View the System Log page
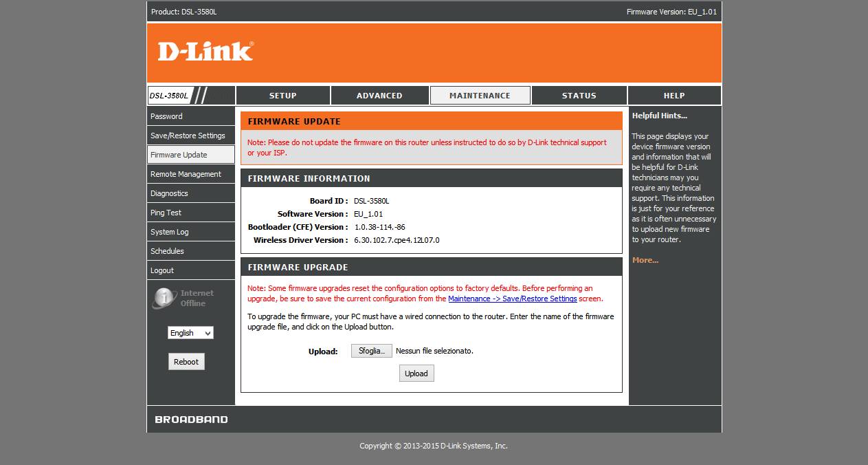This screenshot has width=868, height=465. click(191, 232)
